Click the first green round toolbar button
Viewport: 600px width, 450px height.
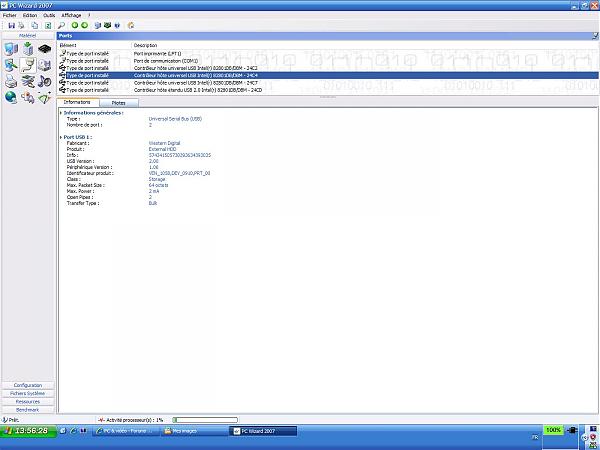click(x=75, y=25)
